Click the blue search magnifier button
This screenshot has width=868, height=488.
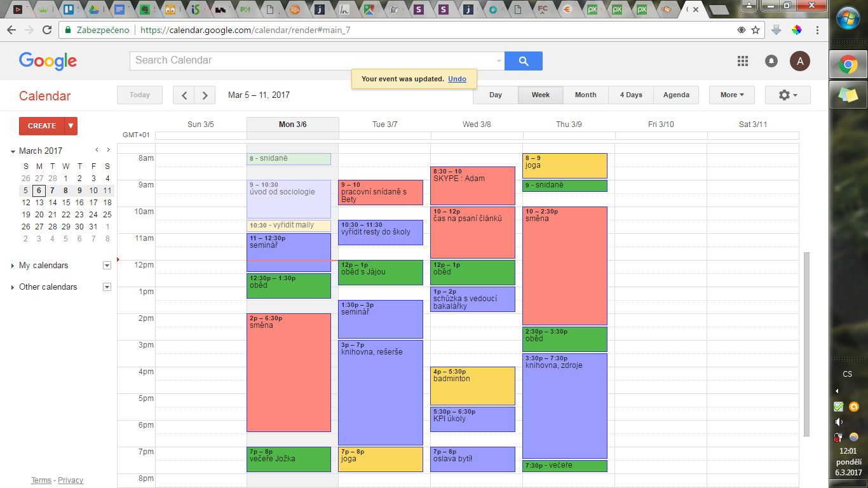524,61
